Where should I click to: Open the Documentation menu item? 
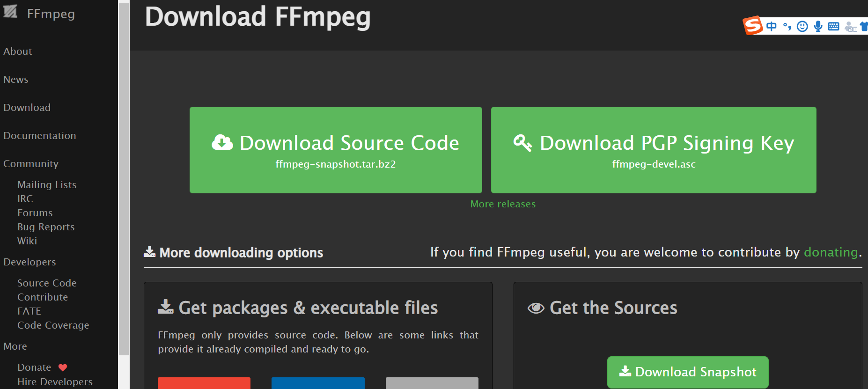click(40, 135)
